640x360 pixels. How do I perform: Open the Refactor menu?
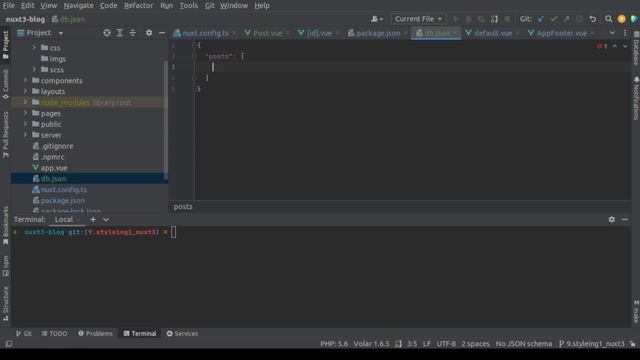(138, 6)
